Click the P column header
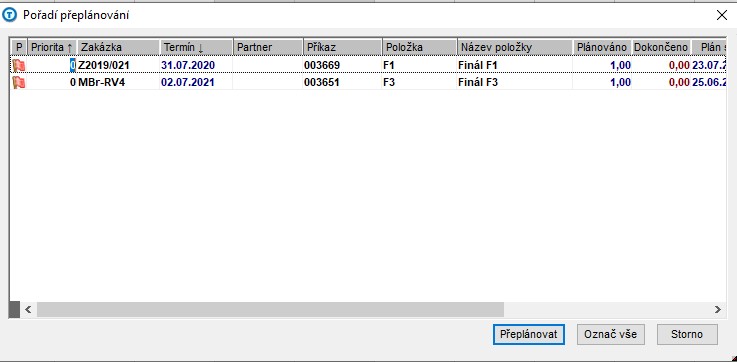This screenshot has width=737, height=362. point(19,47)
